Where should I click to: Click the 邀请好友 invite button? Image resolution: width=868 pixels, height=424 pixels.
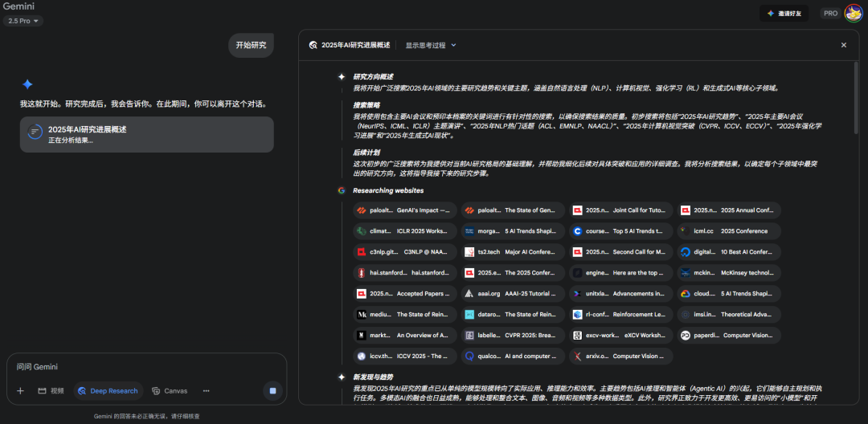click(784, 14)
